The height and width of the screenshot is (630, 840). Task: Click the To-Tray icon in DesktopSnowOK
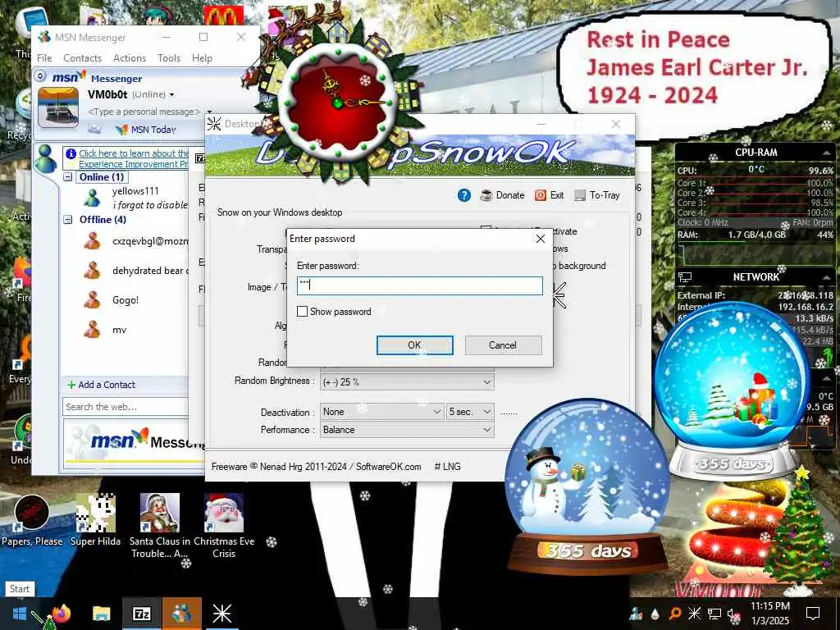click(x=580, y=195)
